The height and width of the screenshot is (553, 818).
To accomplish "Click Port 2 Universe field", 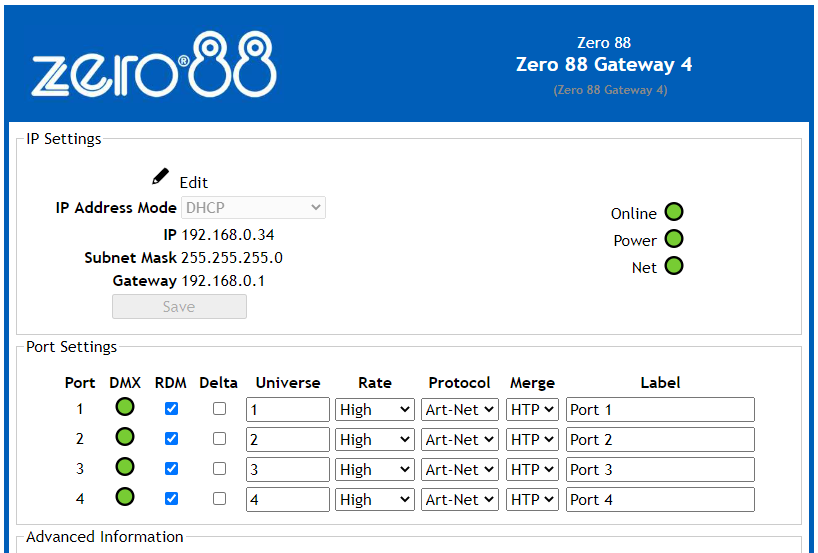I will coord(287,440).
